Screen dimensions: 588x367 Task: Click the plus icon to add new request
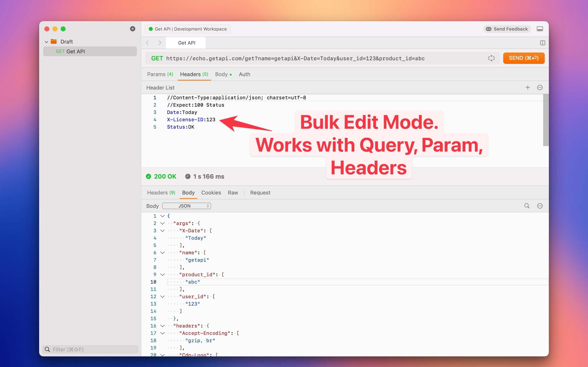133,29
